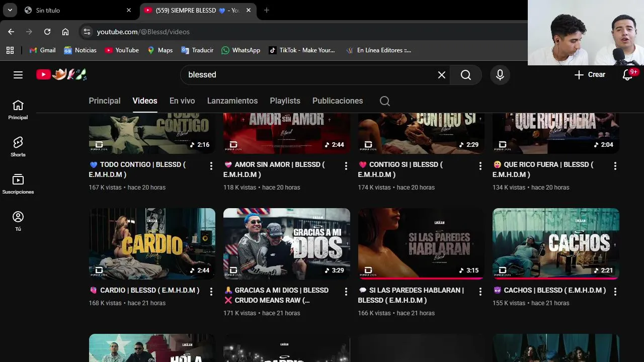Search within channel using magnifier icon
Image resolution: width=644 pixels, height=362 pixels.
click(385, 101)
